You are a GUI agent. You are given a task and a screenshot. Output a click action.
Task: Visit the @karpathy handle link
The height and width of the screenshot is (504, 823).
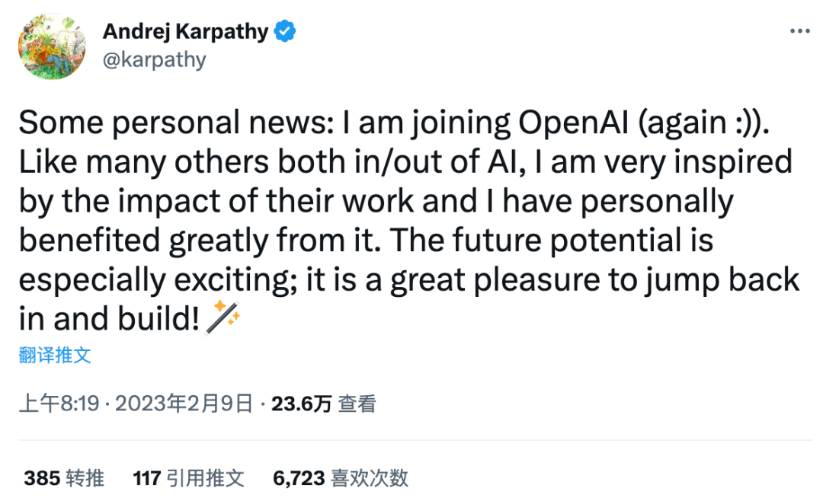click(154, 60)
